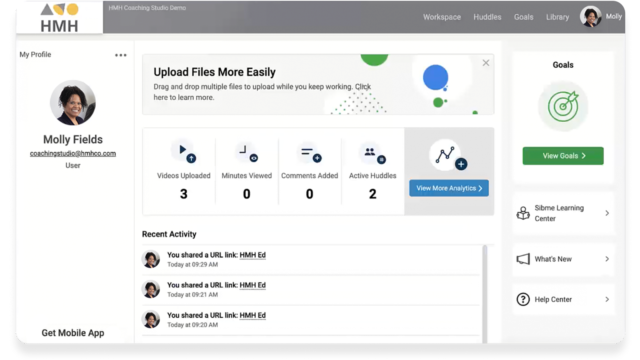640x360 pixels.
Task: Click avatar beside the 09:21 AM activity
Action: coord(151,289)
